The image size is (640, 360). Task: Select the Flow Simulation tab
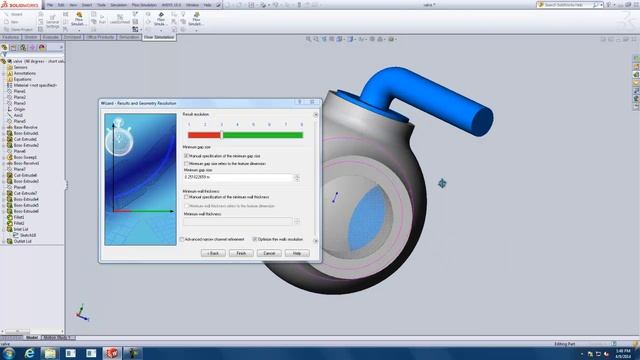pyautogui.click(x=159, y=37)
